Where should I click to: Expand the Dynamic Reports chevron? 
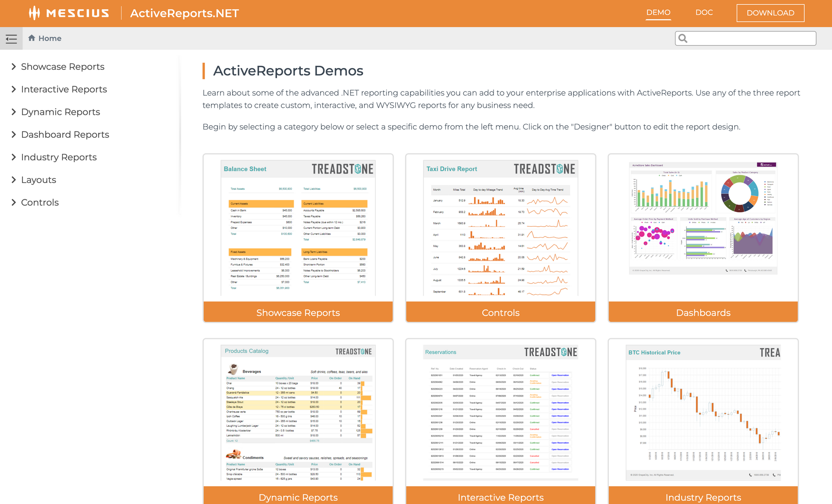coord(14,112)
